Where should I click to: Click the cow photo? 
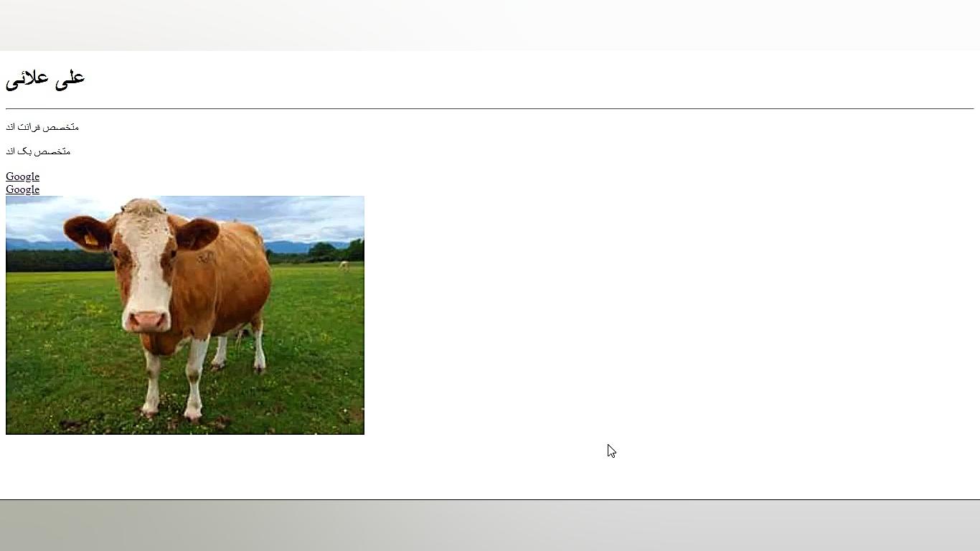click(x=185, y=315)
